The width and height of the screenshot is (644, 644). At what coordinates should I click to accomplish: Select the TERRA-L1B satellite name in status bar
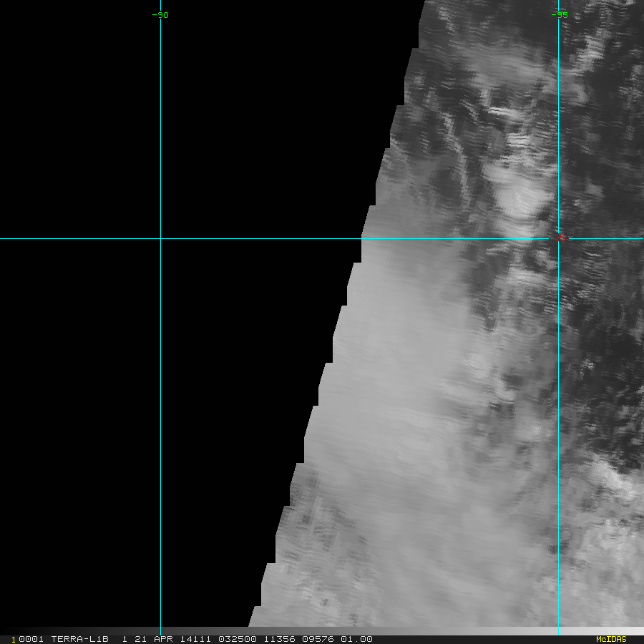79,639
